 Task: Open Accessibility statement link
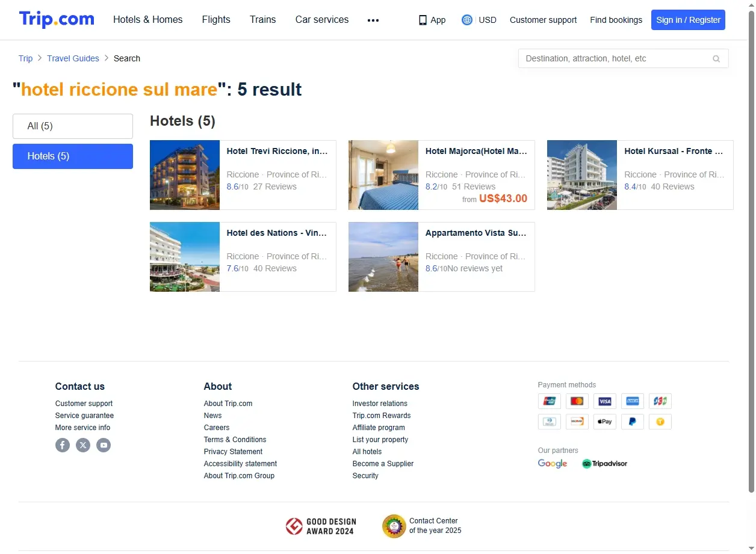point(240,464)
